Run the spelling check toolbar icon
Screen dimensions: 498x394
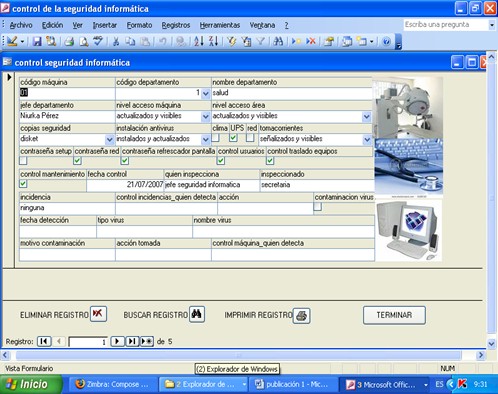click(98, 41)
